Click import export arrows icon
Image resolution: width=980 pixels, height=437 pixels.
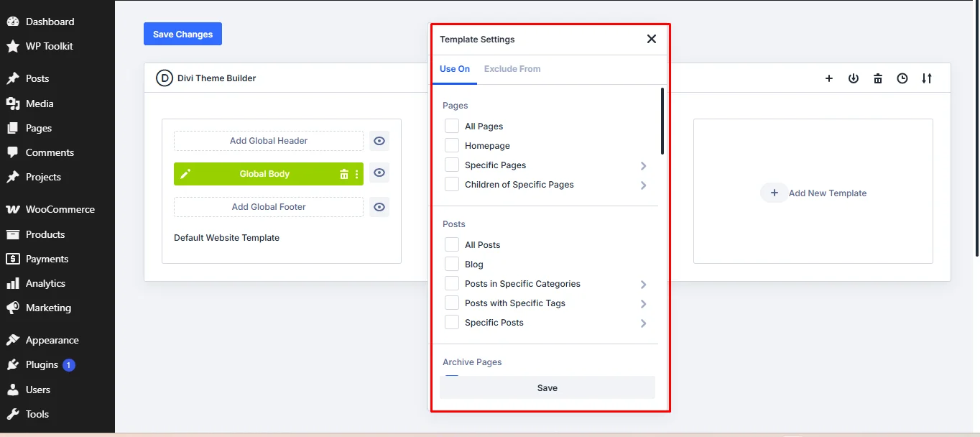(x=927, y=78)
